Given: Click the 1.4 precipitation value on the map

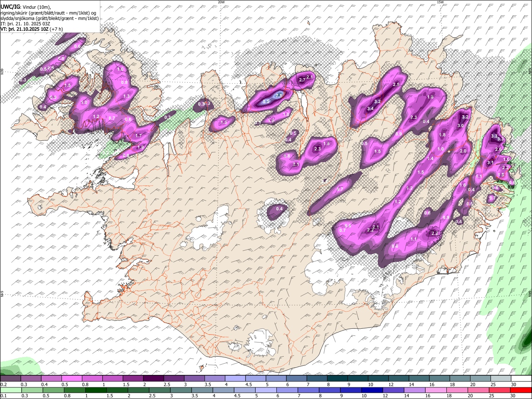Looking at the screenshot, I should click(x=430, y=158).
